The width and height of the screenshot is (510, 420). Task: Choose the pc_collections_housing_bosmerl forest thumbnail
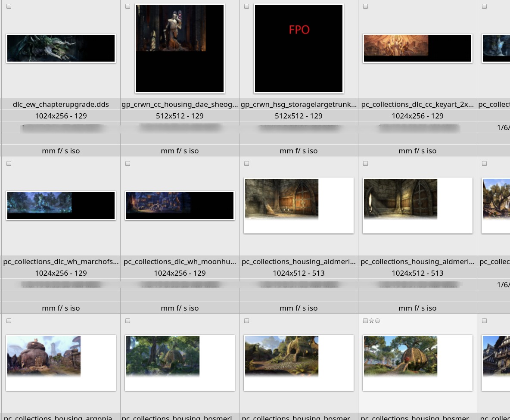coord(180,362)
